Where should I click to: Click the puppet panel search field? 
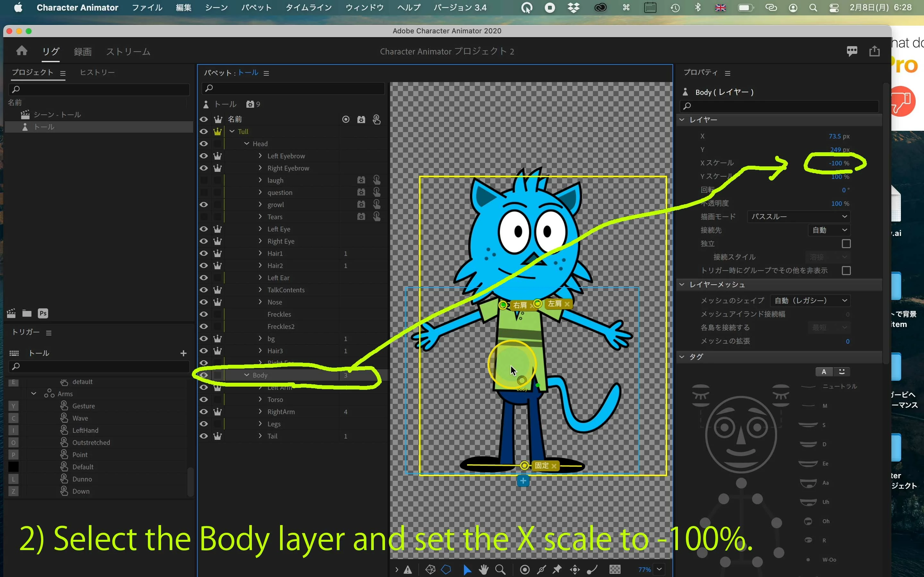click(293, 88)
